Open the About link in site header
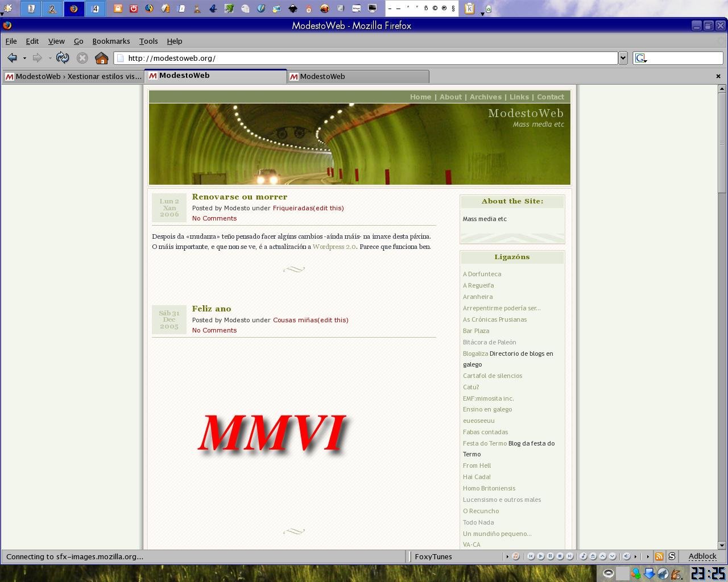 point(450,97)
